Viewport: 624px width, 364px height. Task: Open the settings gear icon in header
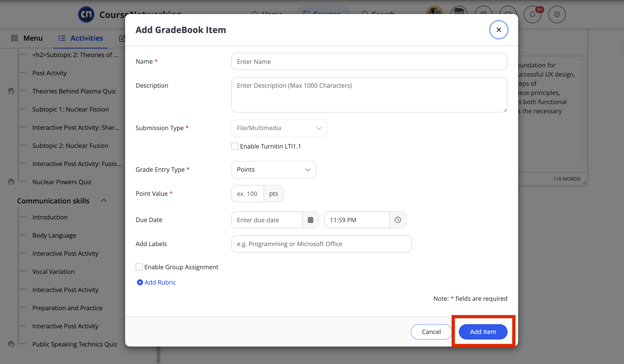[x=557, y=14]
